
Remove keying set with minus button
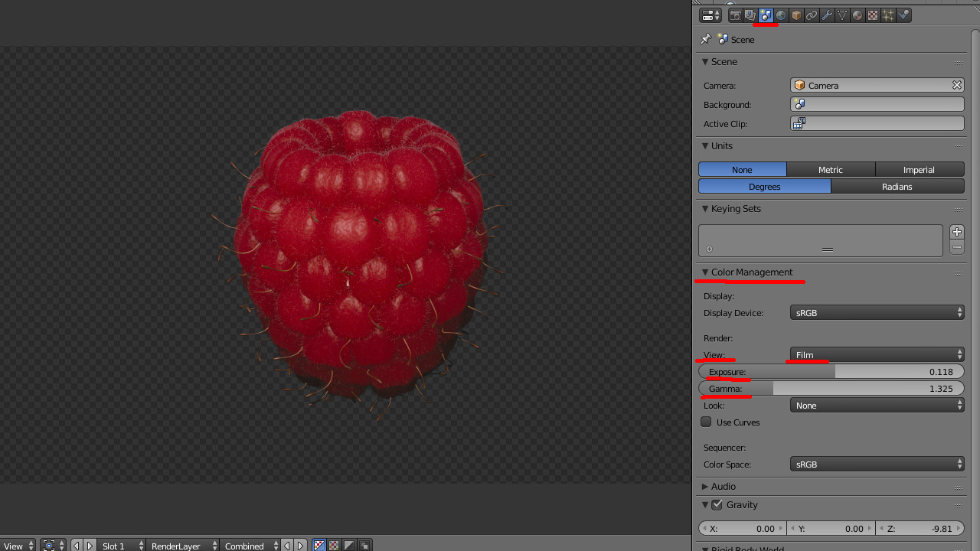(x=957, y=247)
